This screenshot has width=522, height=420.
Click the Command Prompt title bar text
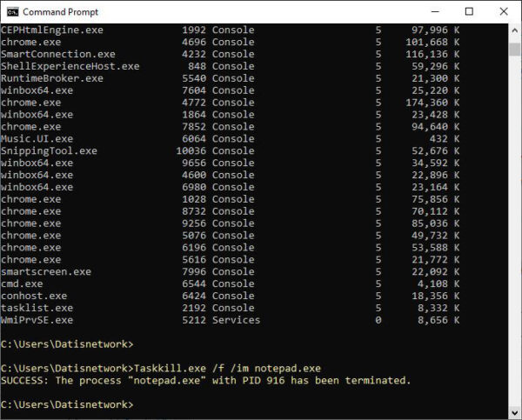click(x=60, y=12)
